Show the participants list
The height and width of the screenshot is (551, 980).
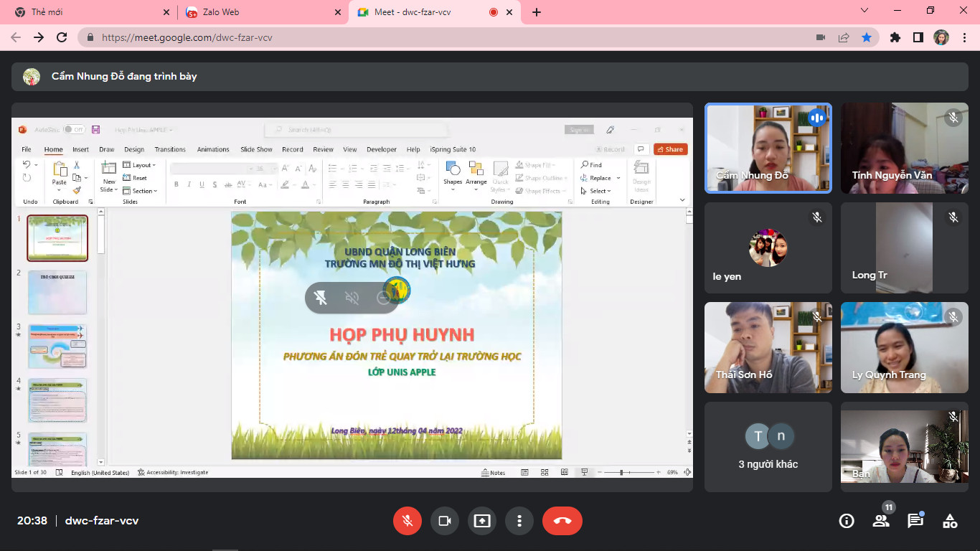(880, 521)
